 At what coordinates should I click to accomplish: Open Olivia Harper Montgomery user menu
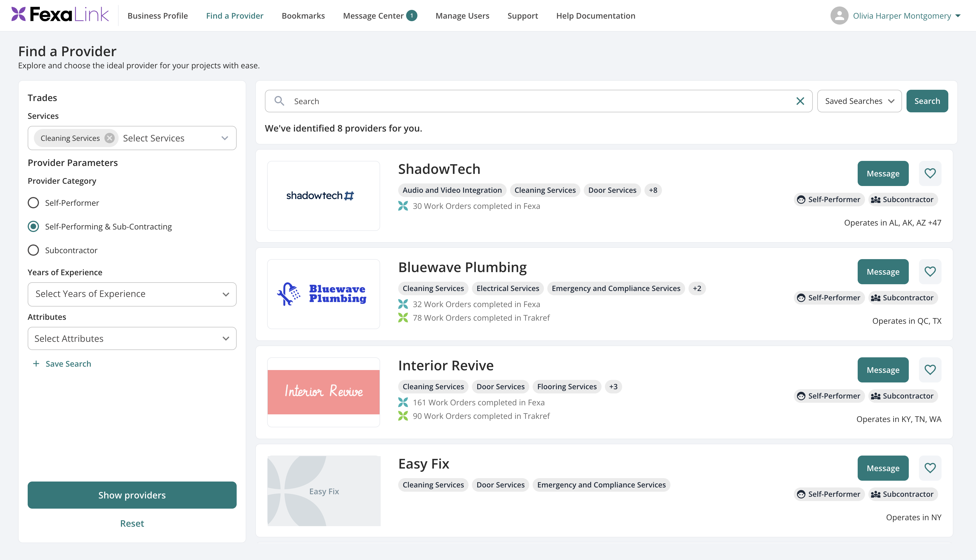point(906,16)
